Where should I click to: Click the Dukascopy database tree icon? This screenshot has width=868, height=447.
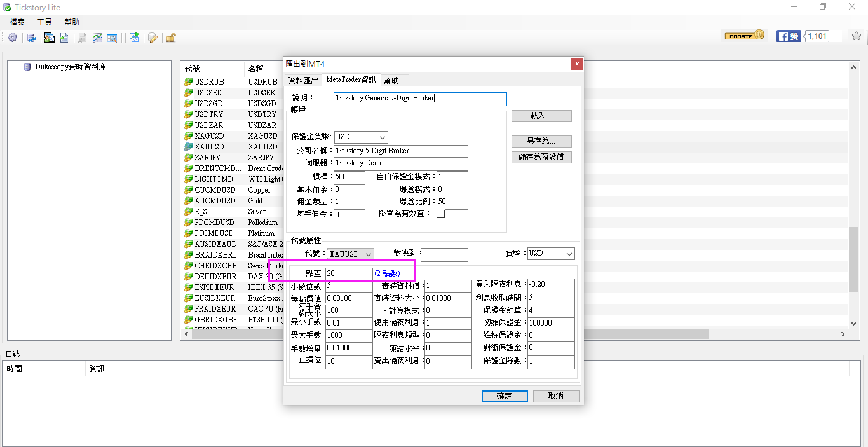(27, 67)
